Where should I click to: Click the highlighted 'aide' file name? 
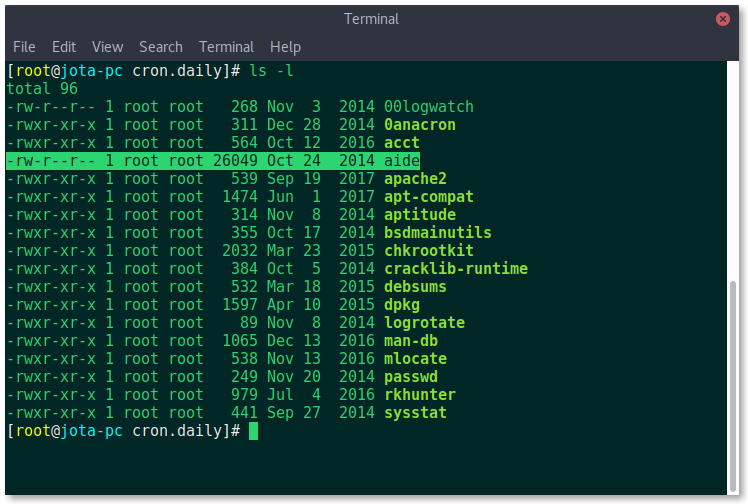point(402,161)
